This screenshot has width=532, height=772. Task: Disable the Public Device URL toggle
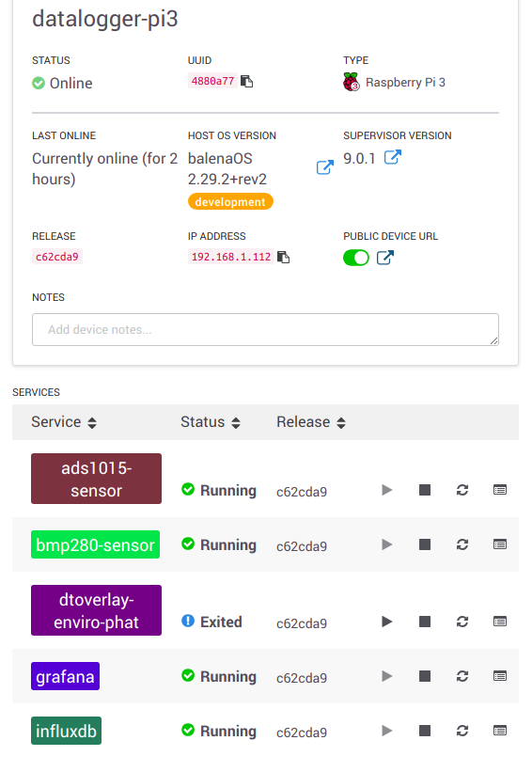(x=356, y=258)
